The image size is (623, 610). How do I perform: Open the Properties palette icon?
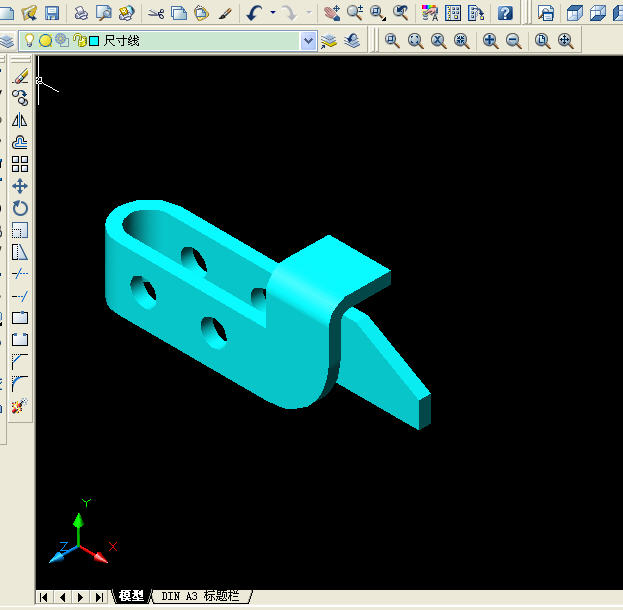[430, 13]
